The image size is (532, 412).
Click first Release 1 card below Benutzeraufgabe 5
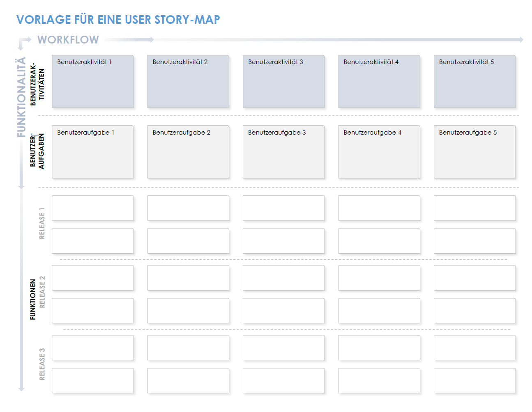click(475, 208)
